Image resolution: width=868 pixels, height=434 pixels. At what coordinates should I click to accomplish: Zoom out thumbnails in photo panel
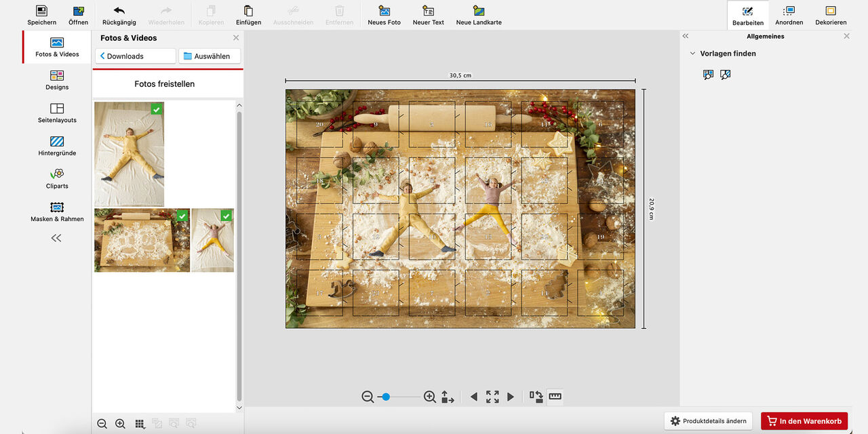(x=102, y=424)
